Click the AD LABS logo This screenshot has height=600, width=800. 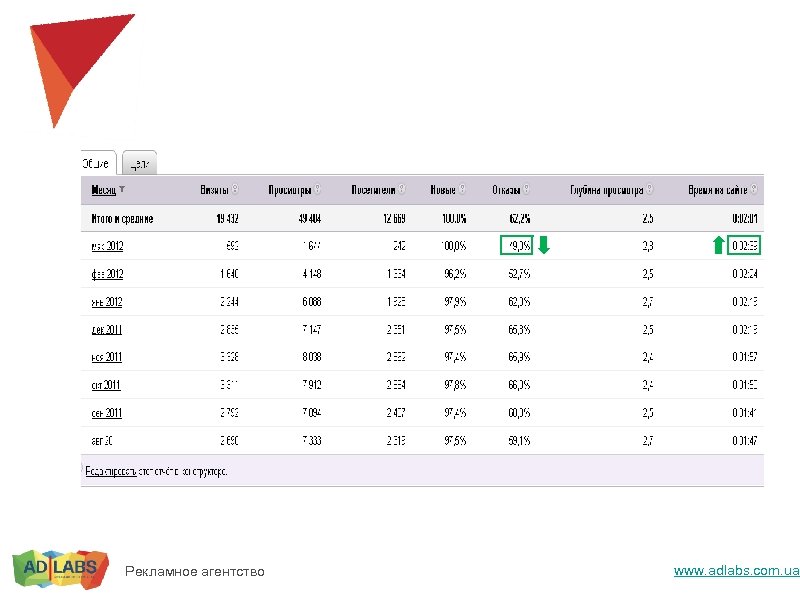pyautogui.click(x=60, y=568)
